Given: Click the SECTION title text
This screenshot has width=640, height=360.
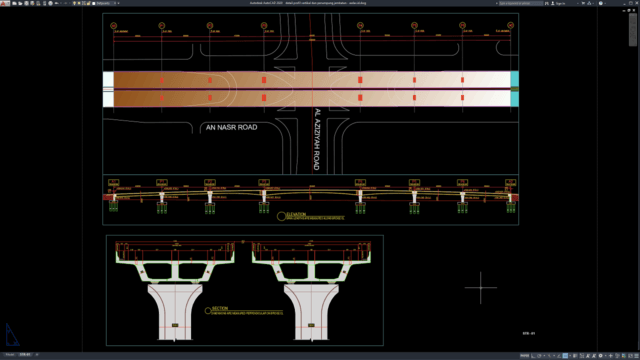Looking at the screenshot, I should (x=220, y=309).
